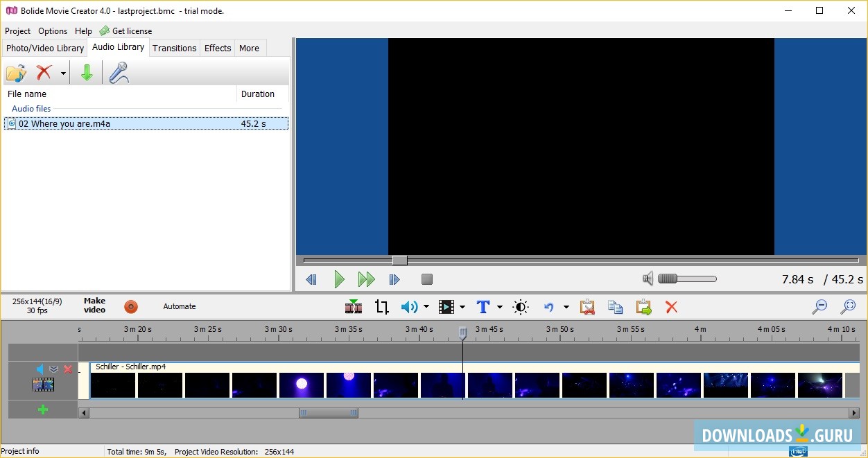Expand the audio volume tool dropdown arrow

426,307
